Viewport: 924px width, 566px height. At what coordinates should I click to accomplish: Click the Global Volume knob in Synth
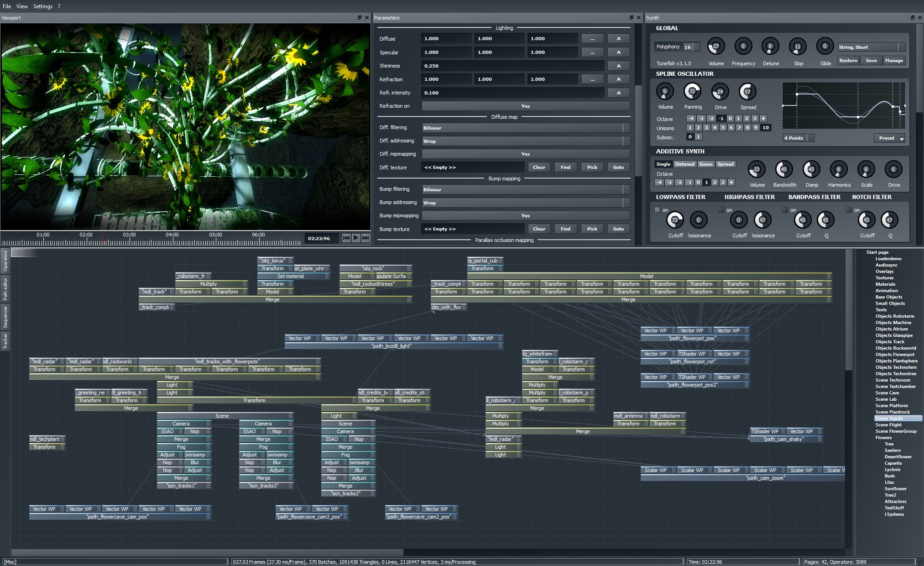(715, 47)
